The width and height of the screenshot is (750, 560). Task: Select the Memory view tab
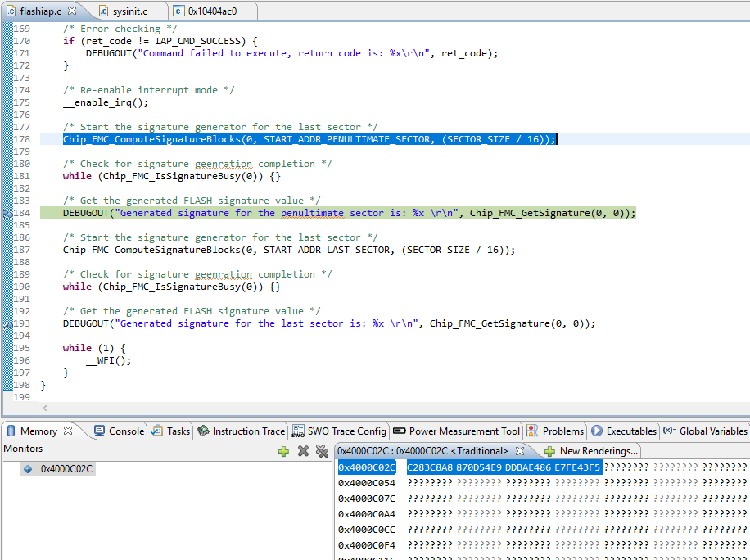[38, 431]
